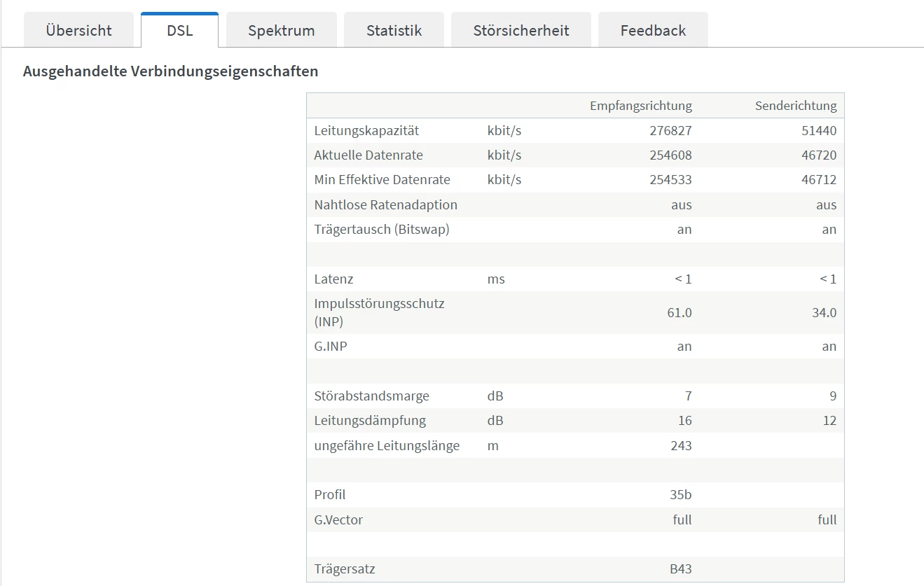
Task: Click the Aktuelle Datenrate downstream value 254608
Action: tap(670, 155)
